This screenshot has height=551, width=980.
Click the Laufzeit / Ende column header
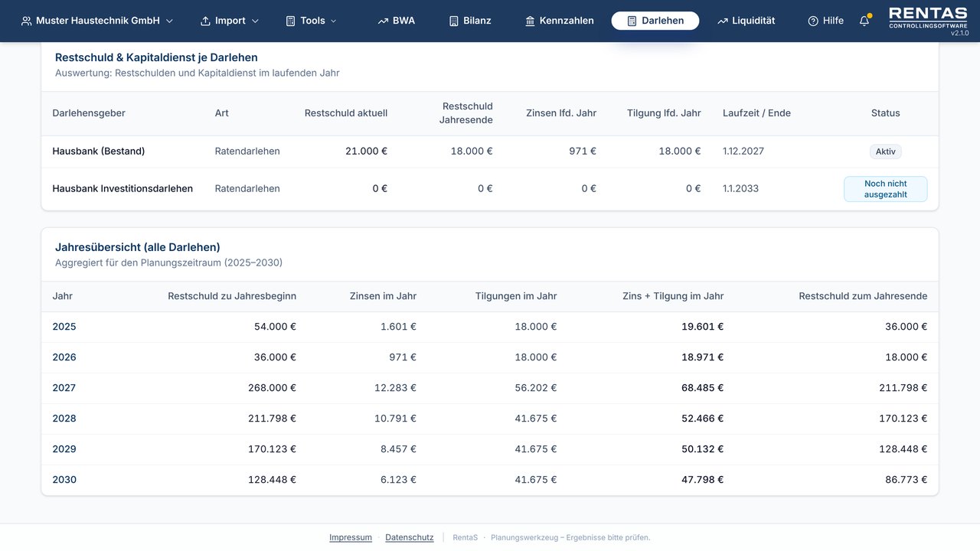[x=756, y=113]
